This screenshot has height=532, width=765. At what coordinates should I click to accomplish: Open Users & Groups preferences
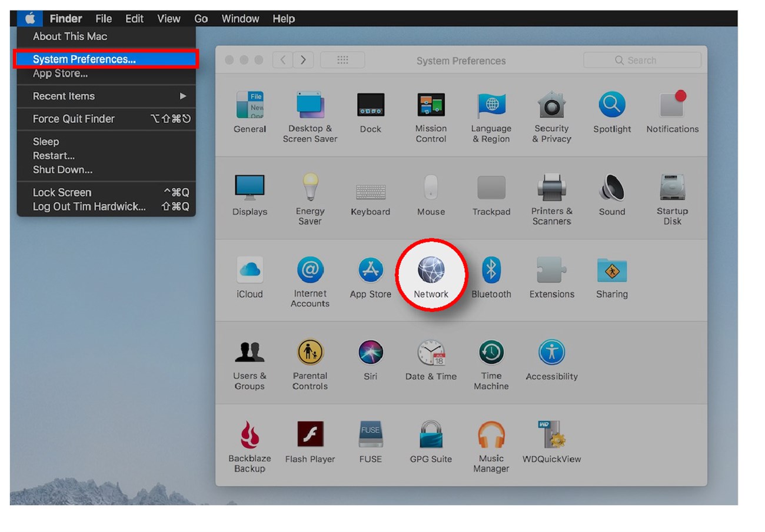pos(250,365)
